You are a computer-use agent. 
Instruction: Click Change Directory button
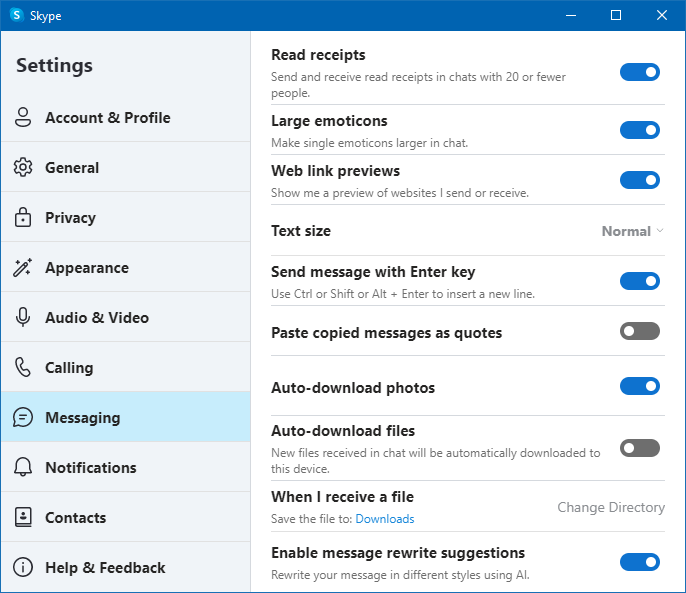tap(611, 507)
